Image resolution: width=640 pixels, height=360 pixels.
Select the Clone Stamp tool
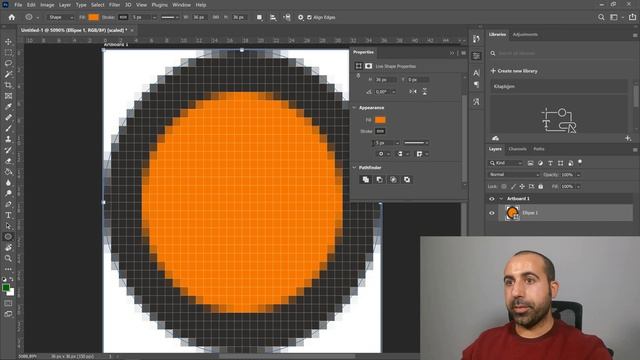(8, 139)
